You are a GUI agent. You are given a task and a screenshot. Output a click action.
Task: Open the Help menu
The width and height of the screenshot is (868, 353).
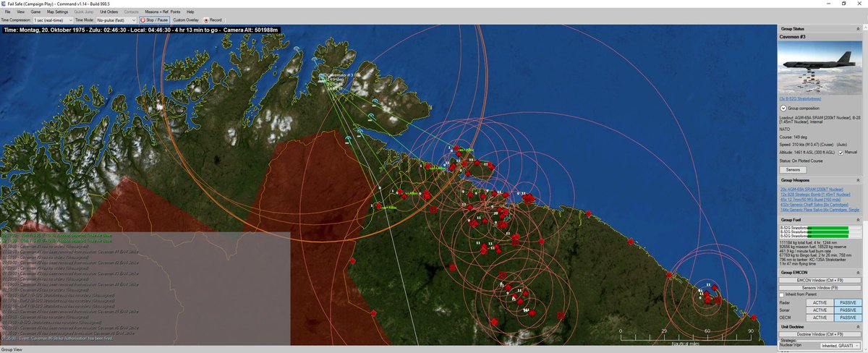(190, 12)
